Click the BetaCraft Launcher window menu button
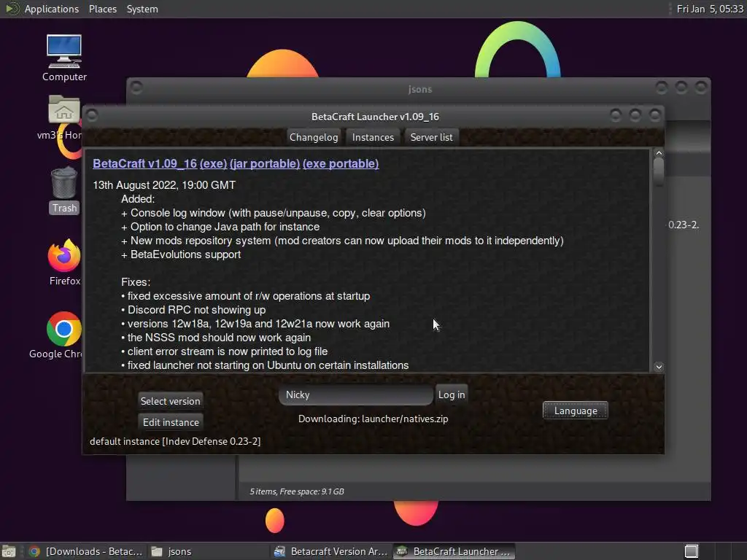The height and width of the screenshot is (560, 747). (x=92, y=116)
